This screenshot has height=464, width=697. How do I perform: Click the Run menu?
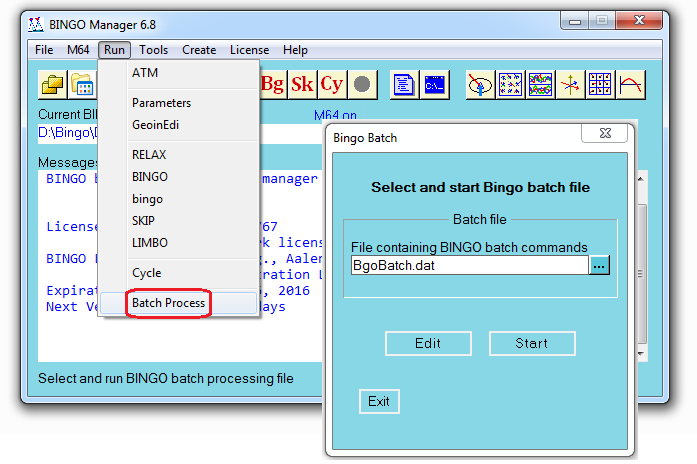click(114, 50)
